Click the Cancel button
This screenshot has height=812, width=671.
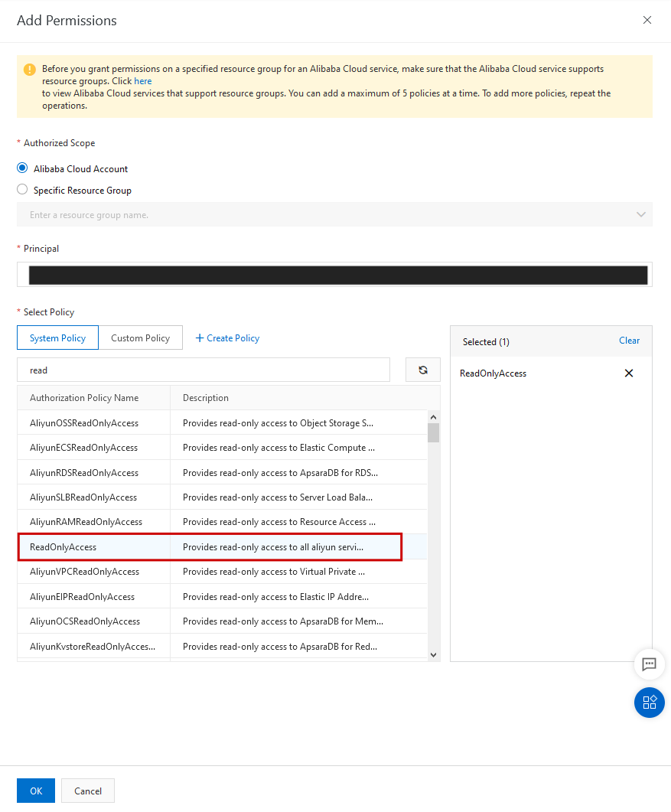88,791
